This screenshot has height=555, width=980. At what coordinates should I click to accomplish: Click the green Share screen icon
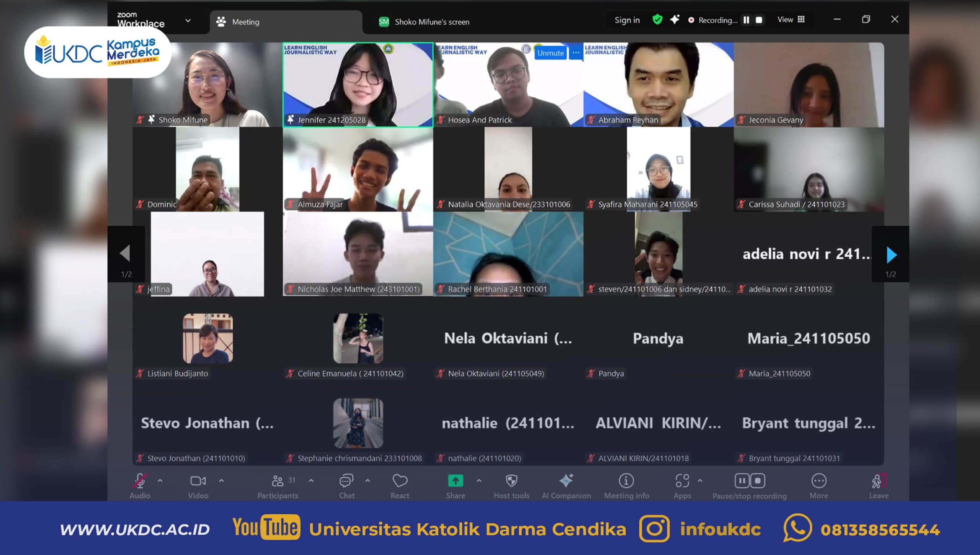[x=455, y=481]
